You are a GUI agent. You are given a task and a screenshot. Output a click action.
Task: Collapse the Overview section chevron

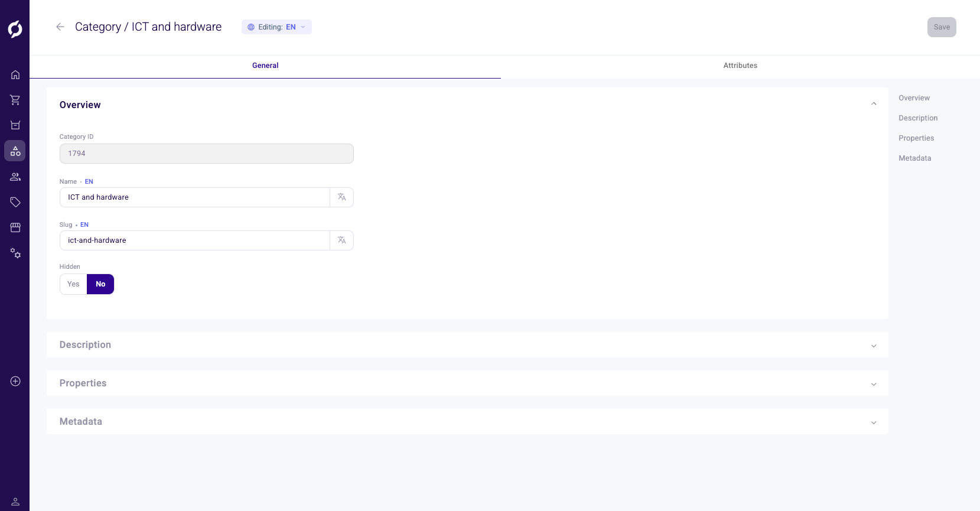tap(874, 104)
